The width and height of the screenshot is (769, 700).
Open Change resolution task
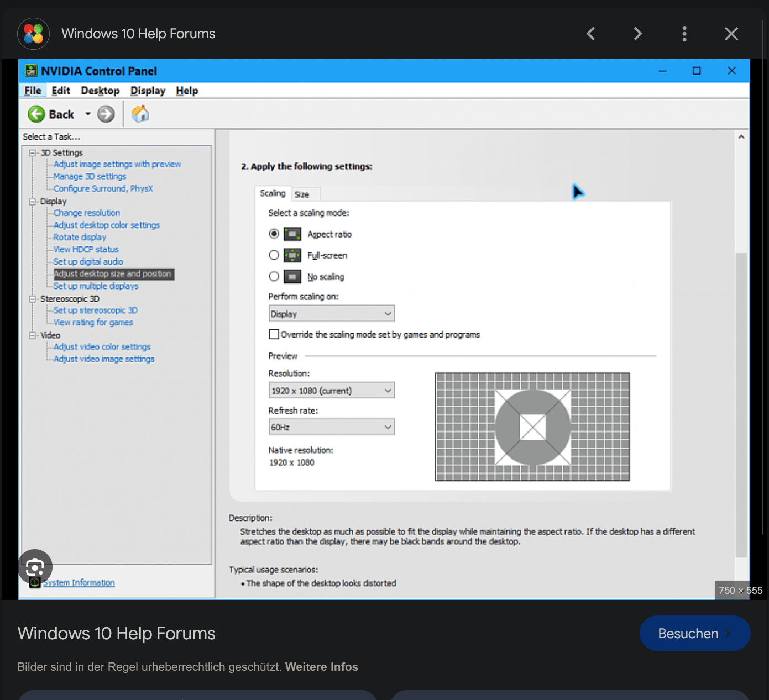coord(87,213)
